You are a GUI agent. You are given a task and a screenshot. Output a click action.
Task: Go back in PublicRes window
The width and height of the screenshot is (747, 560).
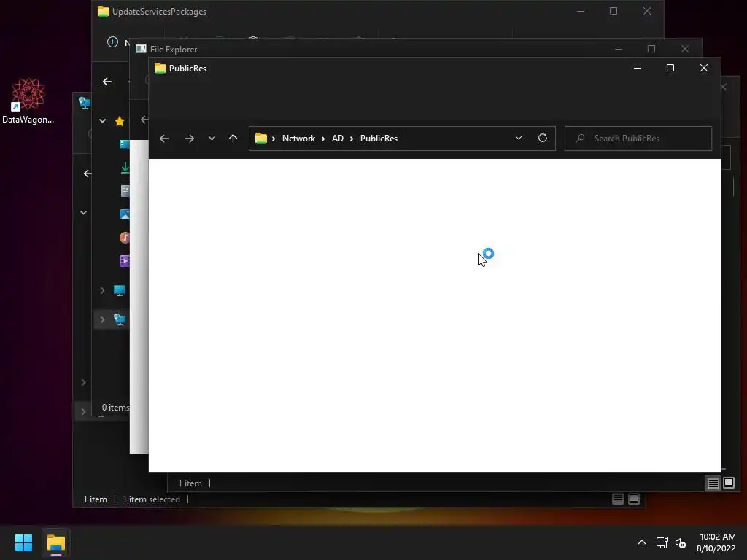[164, 139]
